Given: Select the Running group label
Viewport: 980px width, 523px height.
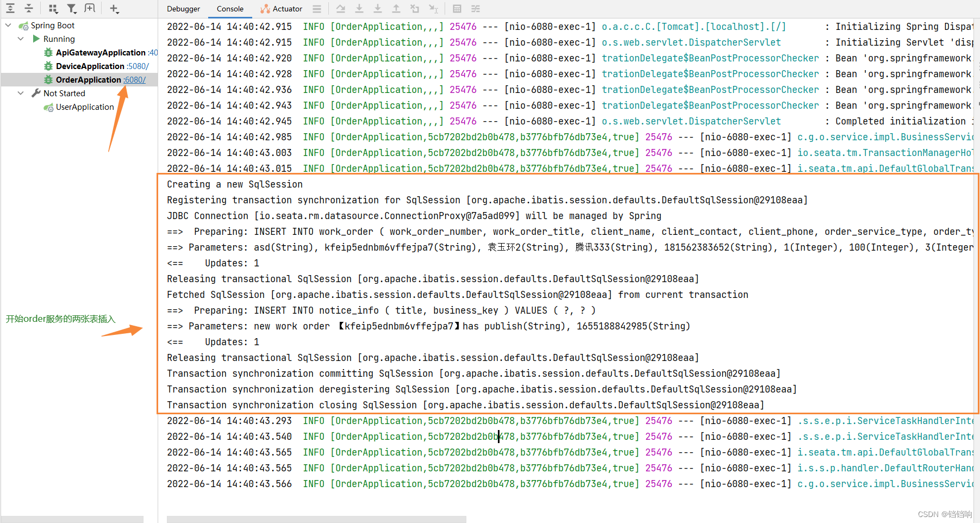Looking at the screenshot, I should (x=59, y=39).
